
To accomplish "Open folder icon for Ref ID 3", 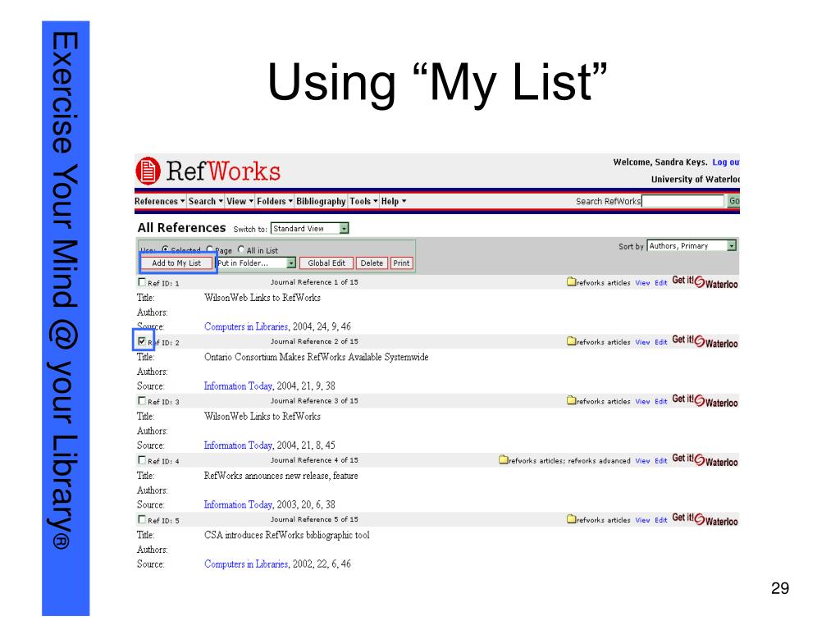I will pos(571,400).
